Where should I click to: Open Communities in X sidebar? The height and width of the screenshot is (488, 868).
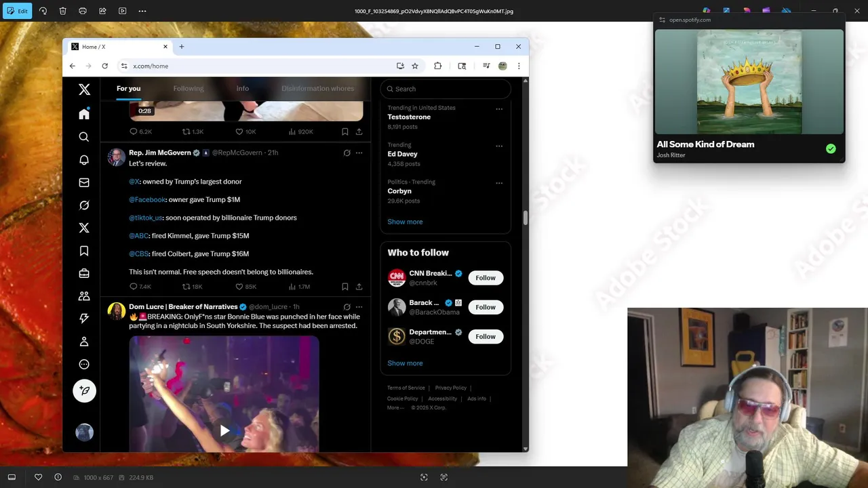(x=84, y=296)
